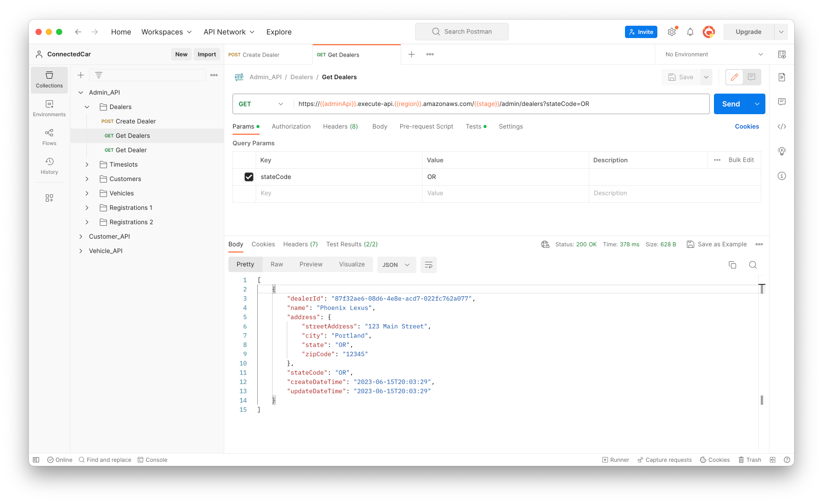The height and width of the screenshot is (504, 823).
Task: Copy the response body
Action: 732,265
